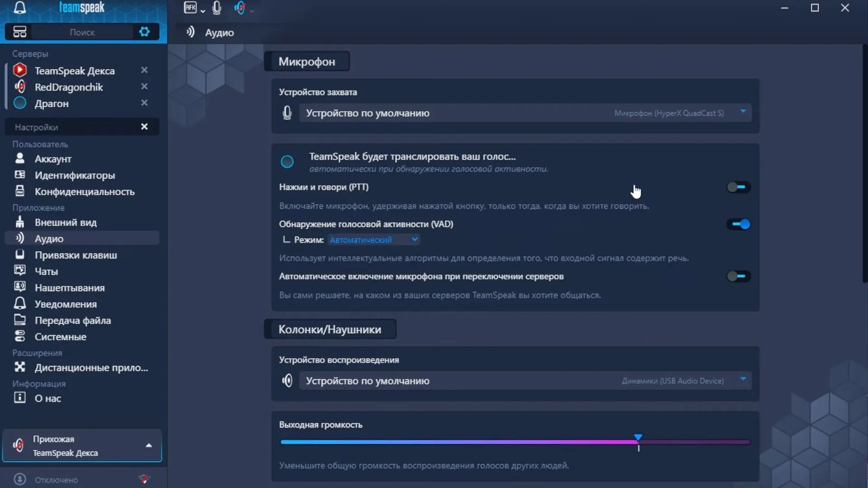Click the capture device dropdown arrow
The image size is (868, 488).
(743, 111)
